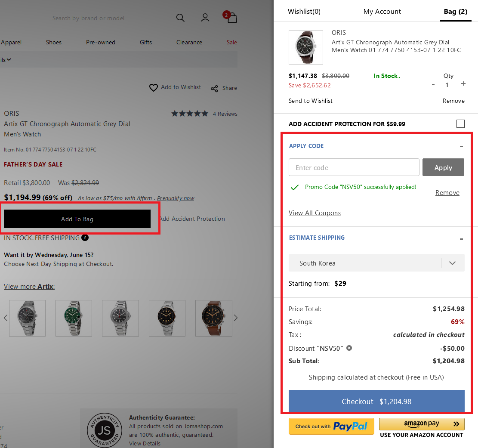Increase quantity with plus button

[x=463, y=83]
